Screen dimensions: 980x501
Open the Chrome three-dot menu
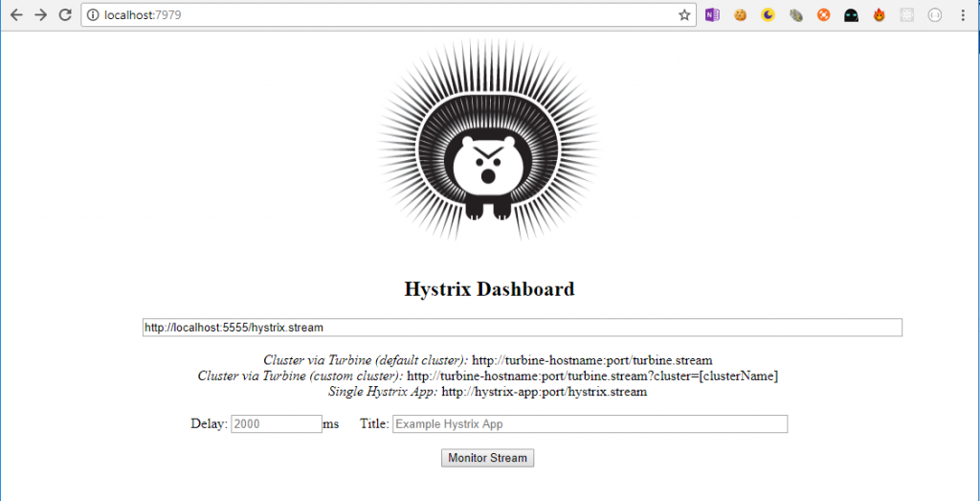click(x=963, y=15)
